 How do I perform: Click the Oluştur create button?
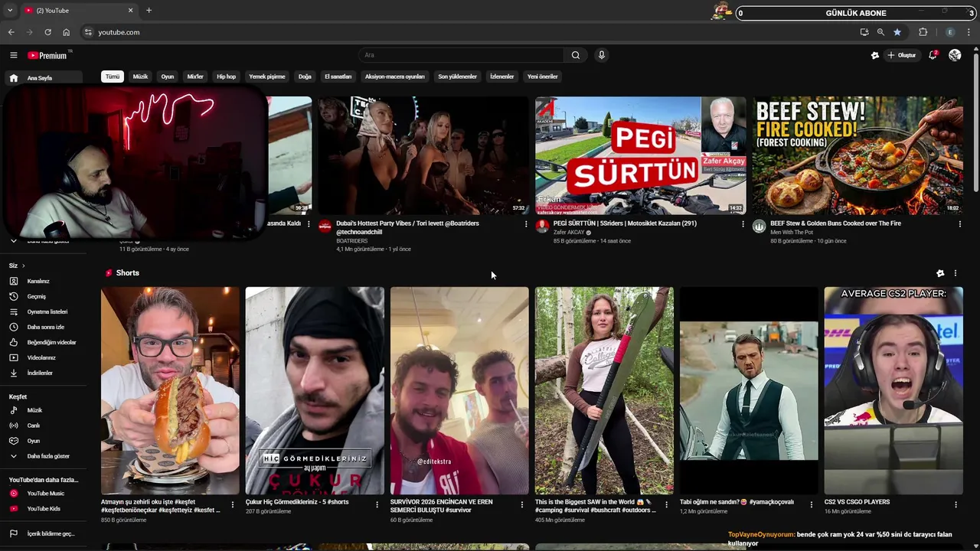pyautogui.click(x=902, y=55)
